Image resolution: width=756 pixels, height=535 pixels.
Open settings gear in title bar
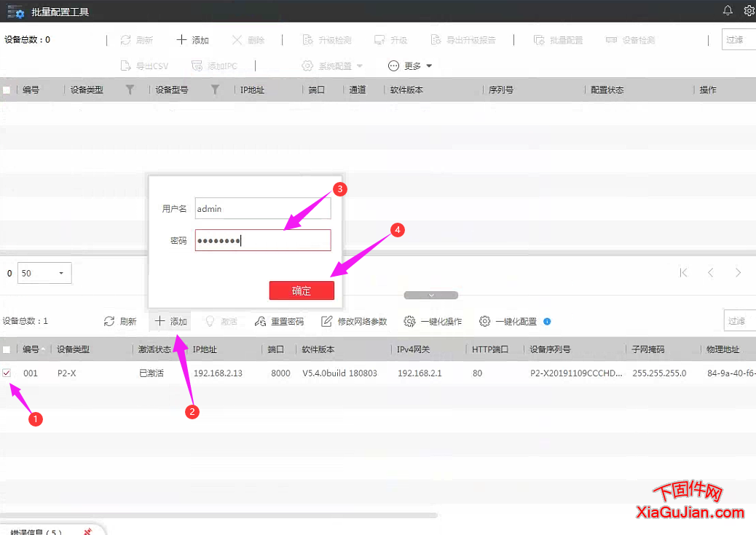[x=749, y=10]
